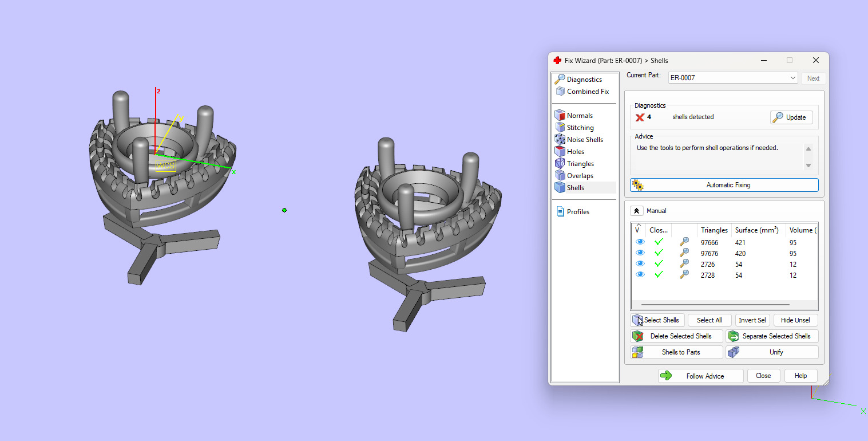Click the red X shells detected icon
Viewport: 868px width, 441px height.
coord(640,117)
